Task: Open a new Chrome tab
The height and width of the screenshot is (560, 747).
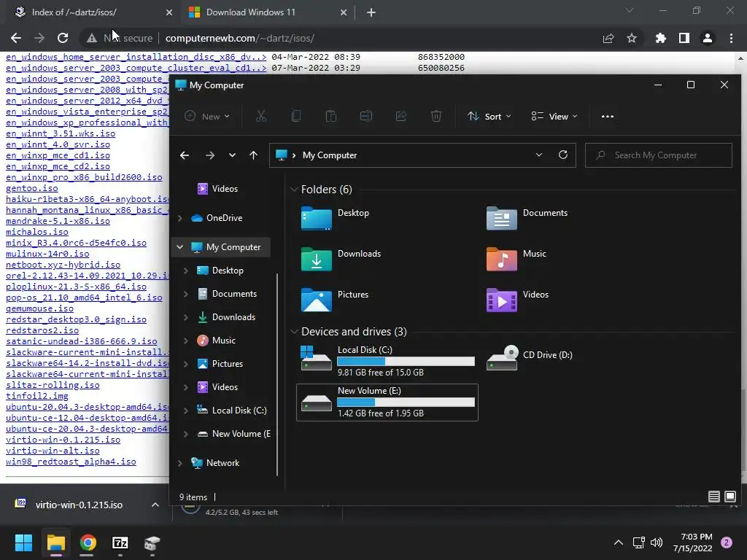Action: pyautogui.click(x=371, y=12)
